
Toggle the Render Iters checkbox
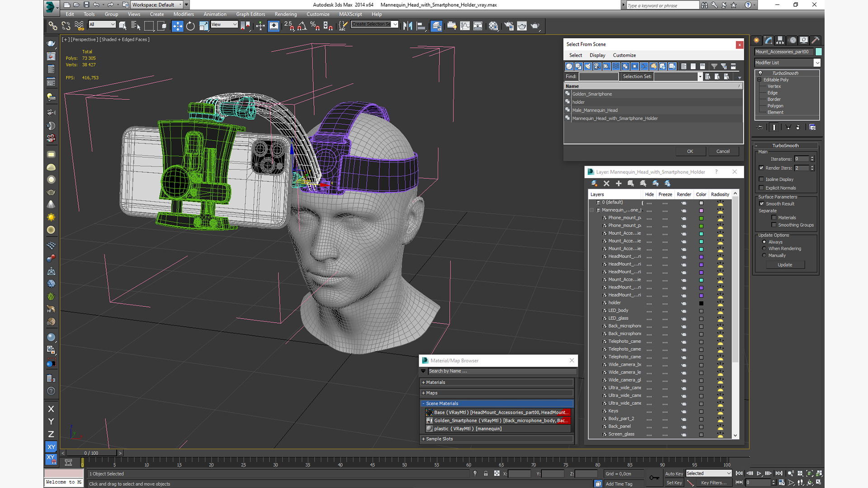tap(761, 168)
